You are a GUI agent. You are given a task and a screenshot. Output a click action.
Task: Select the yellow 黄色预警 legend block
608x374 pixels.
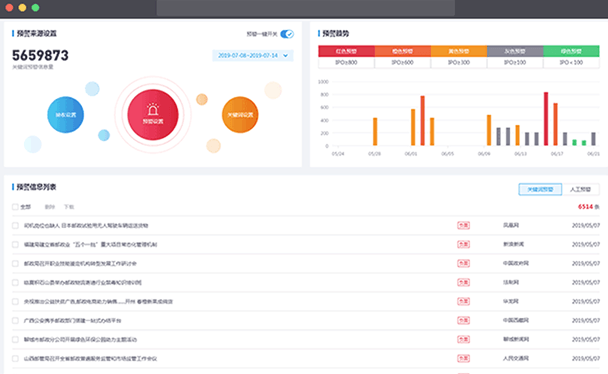(x=459, y=51)
